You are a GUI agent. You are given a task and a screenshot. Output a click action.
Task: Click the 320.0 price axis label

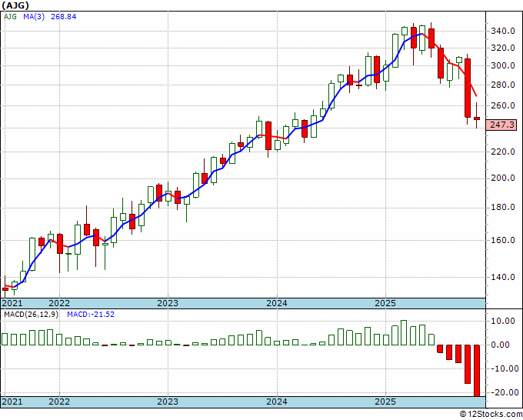pyautogui.click(x=503, y=48)
